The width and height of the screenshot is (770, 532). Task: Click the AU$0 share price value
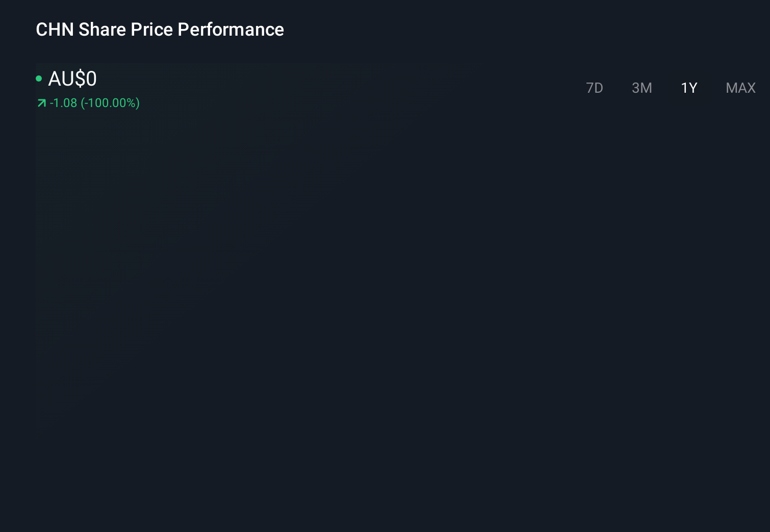click(x=72, y=79)
